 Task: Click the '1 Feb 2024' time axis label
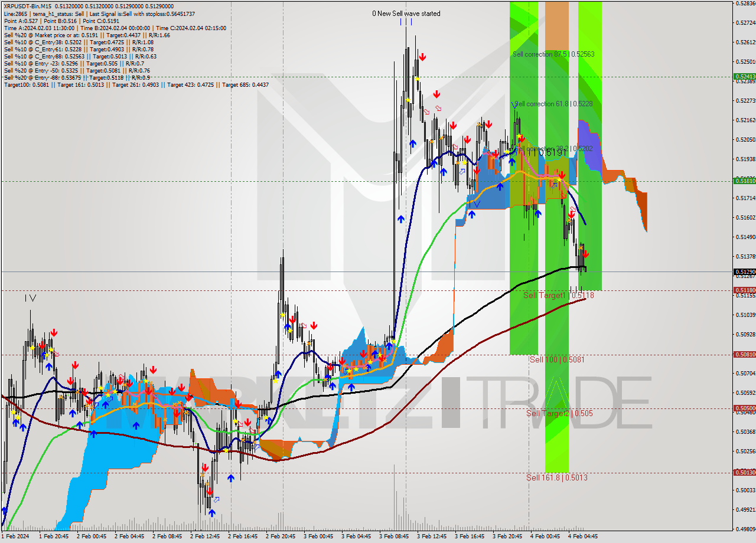tap(15, 537)
